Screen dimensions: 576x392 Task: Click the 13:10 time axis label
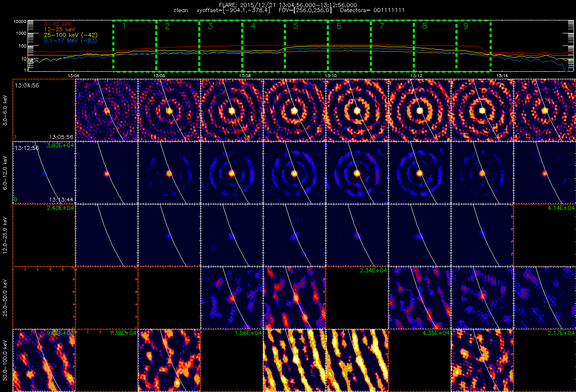point(331,76)
